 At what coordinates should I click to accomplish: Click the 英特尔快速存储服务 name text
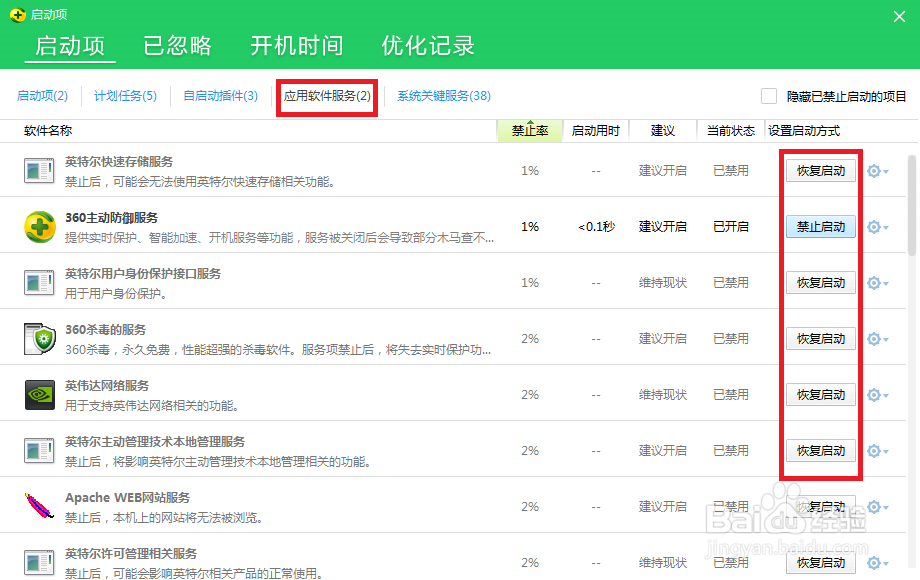[119, 161]
